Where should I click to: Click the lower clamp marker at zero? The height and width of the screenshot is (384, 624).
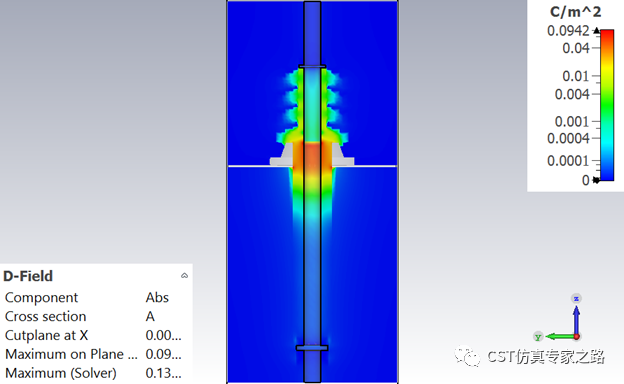tap(596, 180)
